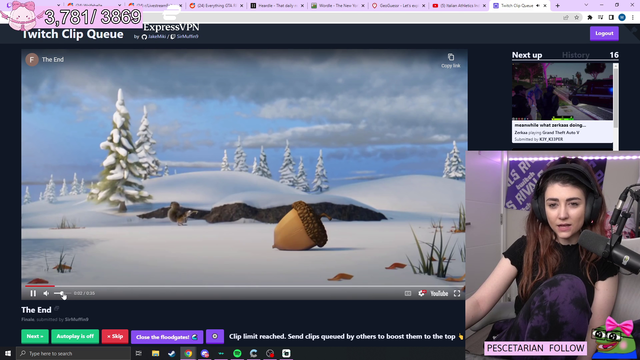Viewport: 640px width, 360px height.
Task: Click the Logout button
Action: click(604, 33)
